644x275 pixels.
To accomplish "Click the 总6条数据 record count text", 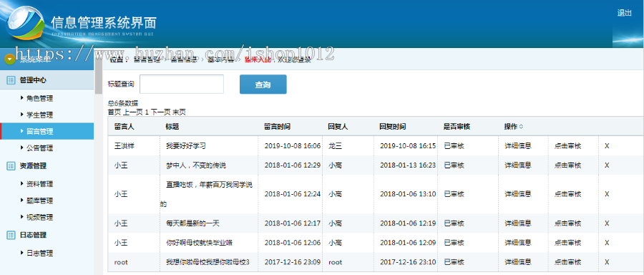I will (123, 103).
